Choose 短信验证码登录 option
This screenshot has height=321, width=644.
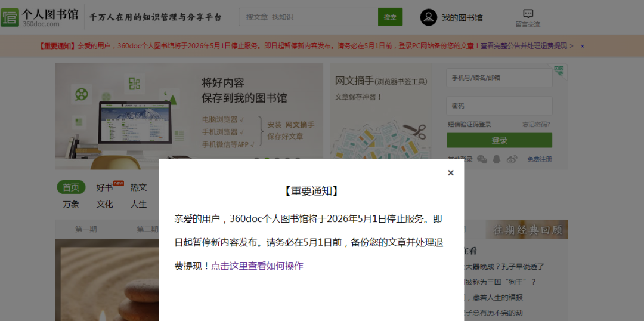pos(470,125)
